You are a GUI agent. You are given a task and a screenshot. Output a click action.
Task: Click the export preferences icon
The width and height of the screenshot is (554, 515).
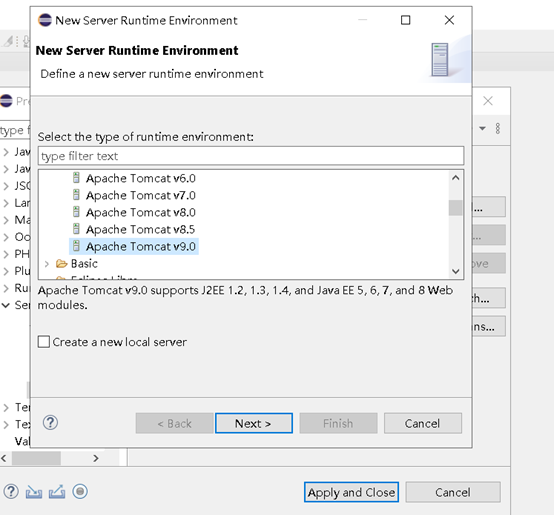point(57,492)
